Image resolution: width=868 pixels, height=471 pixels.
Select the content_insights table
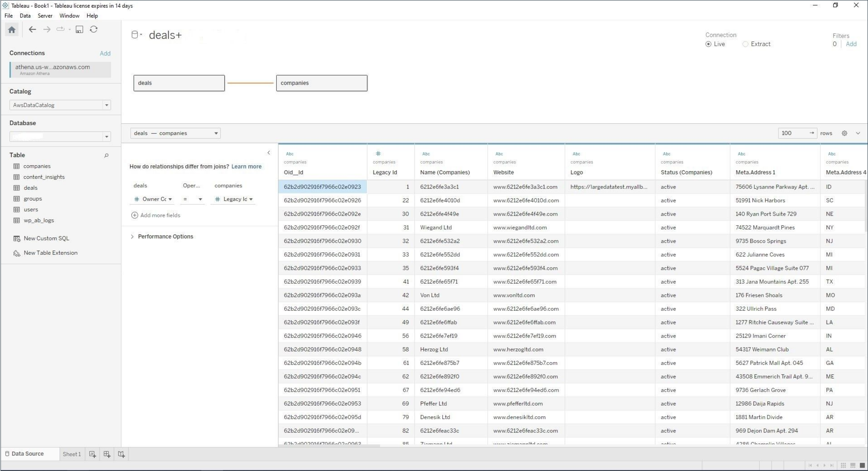coord(44,177)
